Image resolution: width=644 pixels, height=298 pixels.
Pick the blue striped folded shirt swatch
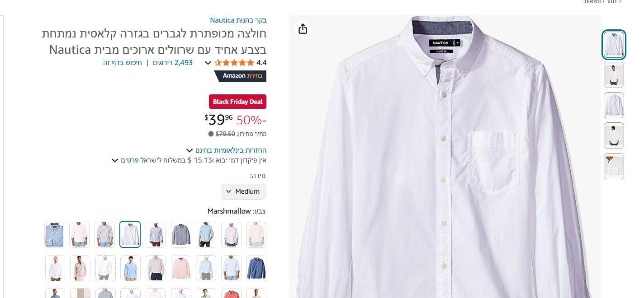54,234
